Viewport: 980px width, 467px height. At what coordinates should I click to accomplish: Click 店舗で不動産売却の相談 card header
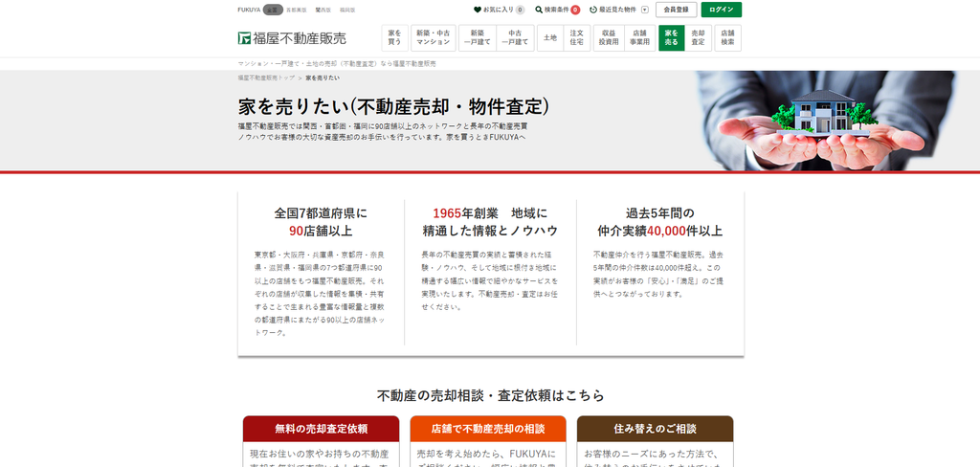[488, 429]
